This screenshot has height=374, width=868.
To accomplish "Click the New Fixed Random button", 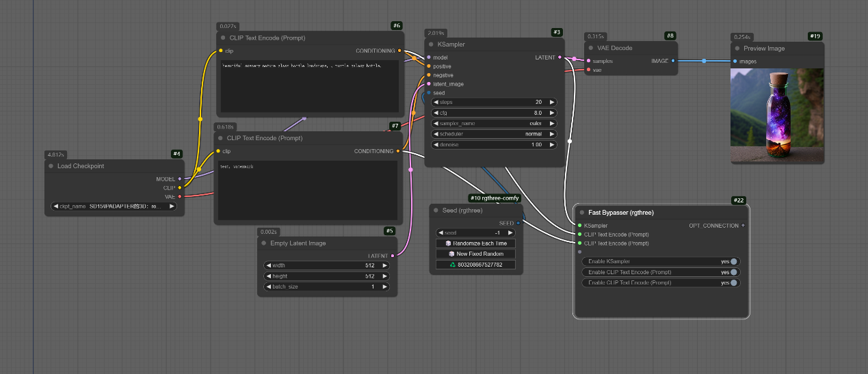I will (x=476, y=254).
